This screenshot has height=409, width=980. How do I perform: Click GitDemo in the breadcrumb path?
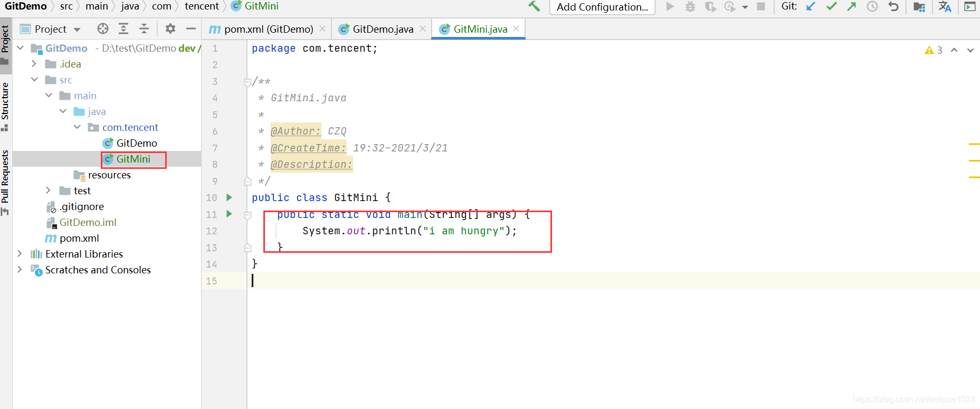(x=25, y=6)
